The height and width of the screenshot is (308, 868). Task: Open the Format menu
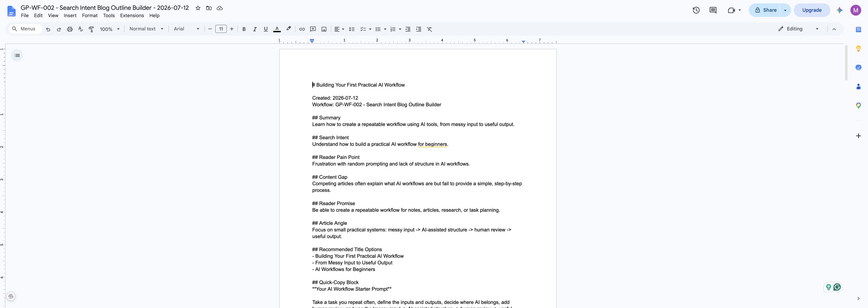pos(90,16)
